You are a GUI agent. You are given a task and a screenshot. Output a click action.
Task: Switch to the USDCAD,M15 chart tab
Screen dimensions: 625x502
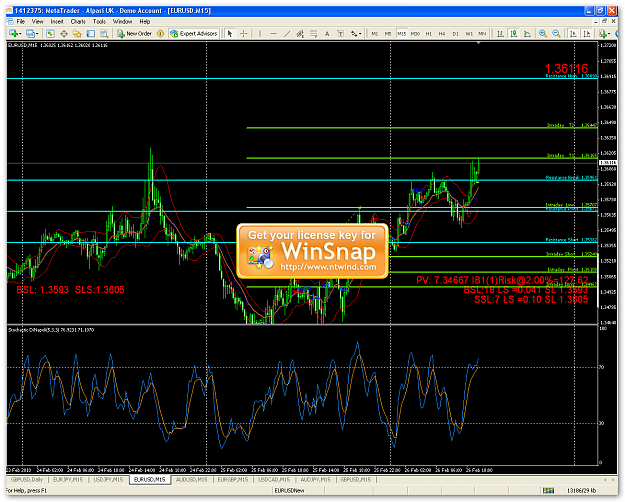coord(274,480)
